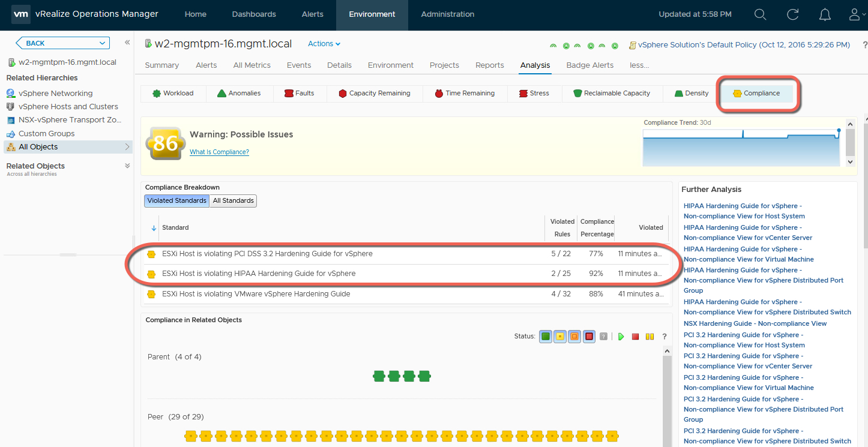Switch to the Summary tab
This screenshot has height=447, width=868.
tap(162, 65)
